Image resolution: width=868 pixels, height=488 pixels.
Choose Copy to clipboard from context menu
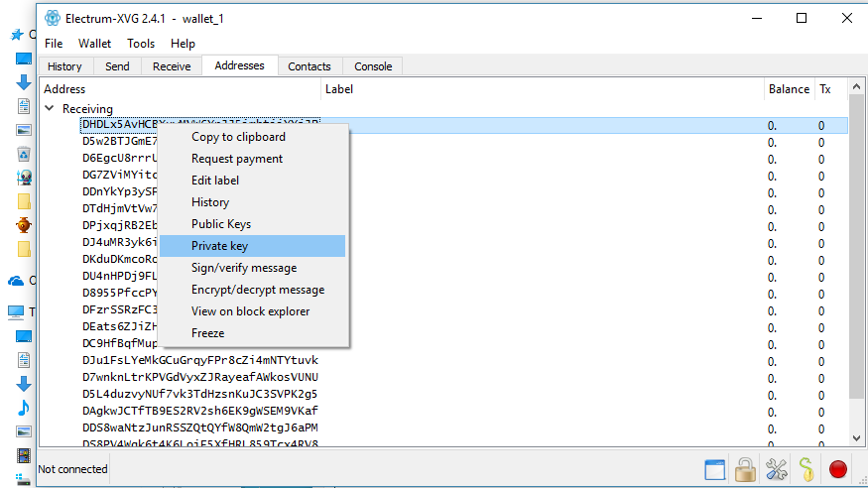click(x=252, y=137)
